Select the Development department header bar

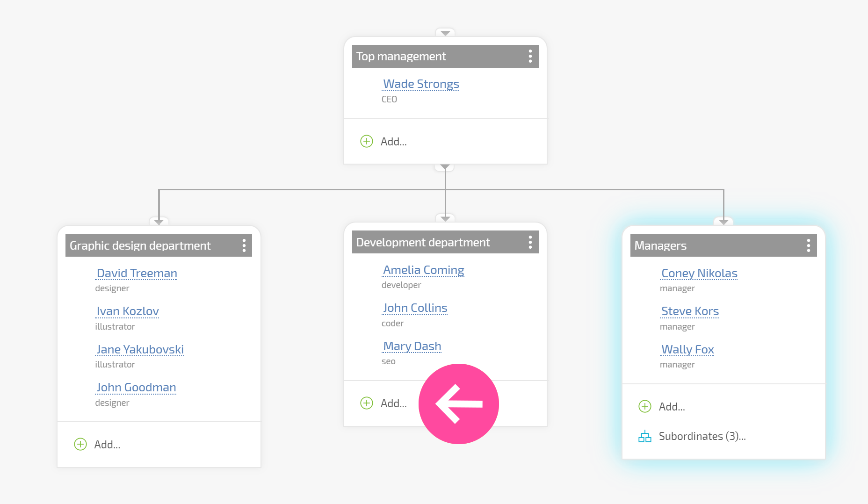[445, 242]
